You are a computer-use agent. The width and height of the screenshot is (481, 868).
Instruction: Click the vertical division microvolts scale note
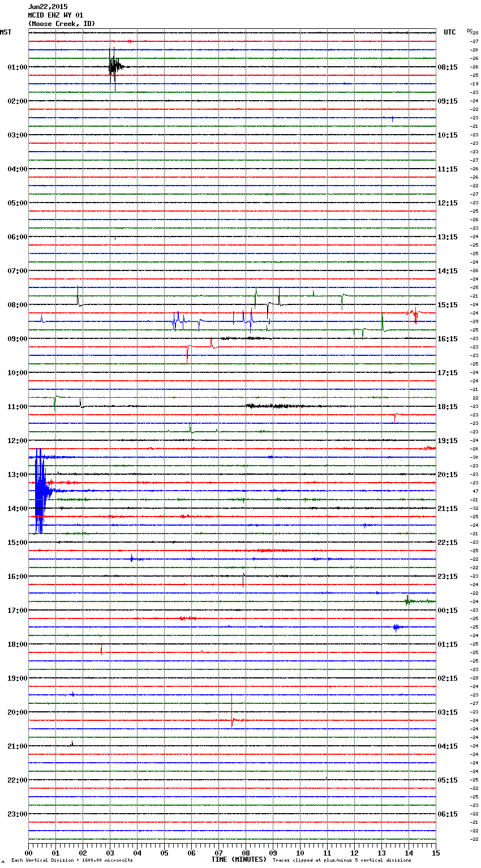coord(72,861)
